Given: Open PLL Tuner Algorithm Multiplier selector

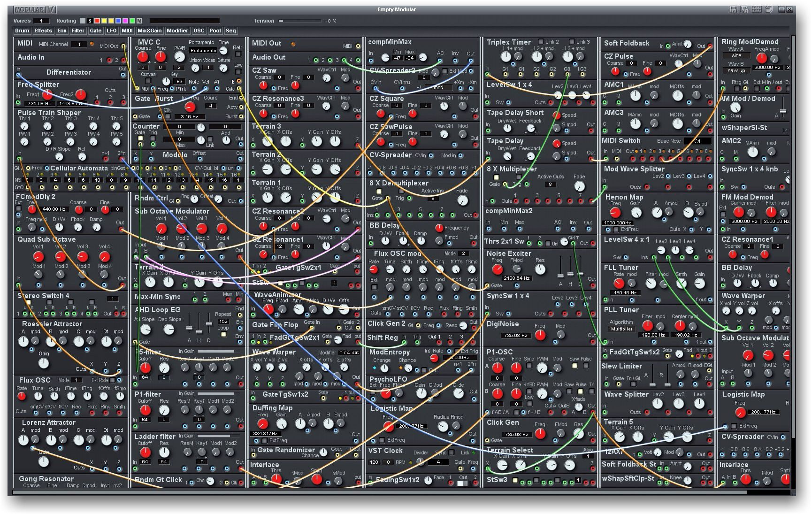Looking at the screenshot, I should pyautogui.click(x=622, y=329).
